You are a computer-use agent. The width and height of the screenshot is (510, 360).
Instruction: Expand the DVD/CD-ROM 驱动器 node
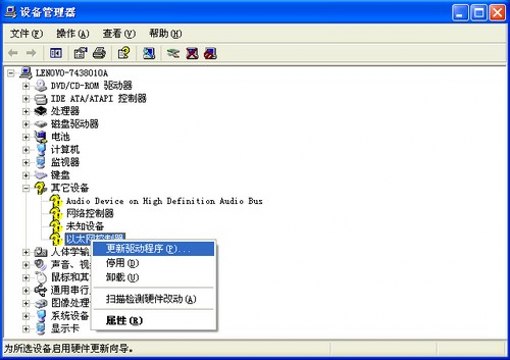coord(26,86)
